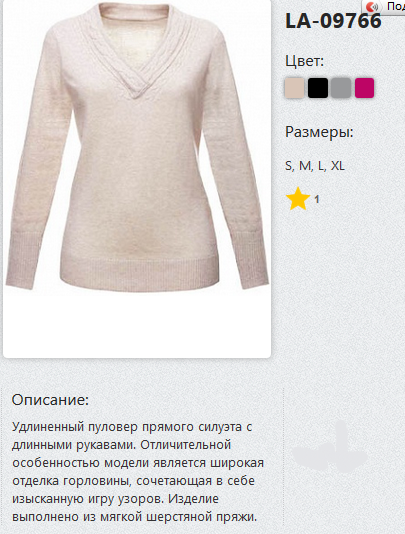Click the 'Размеры:' label
The width and height of the screenshot is (405, 534).
[319, 132]
